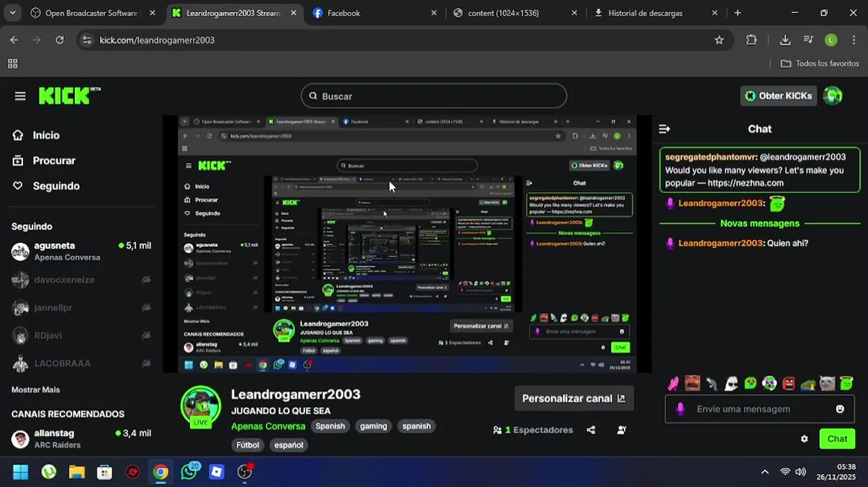Screen dimensions: 868x487
Task: Focus the Buscar search field
Action: coord(434,96)
